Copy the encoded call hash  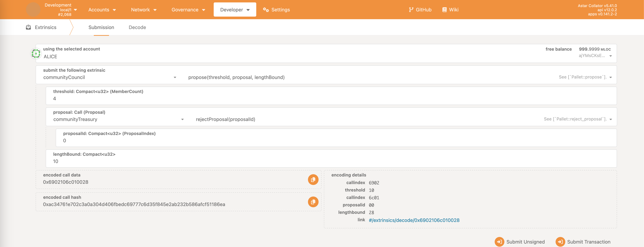[x=313, y=202]
